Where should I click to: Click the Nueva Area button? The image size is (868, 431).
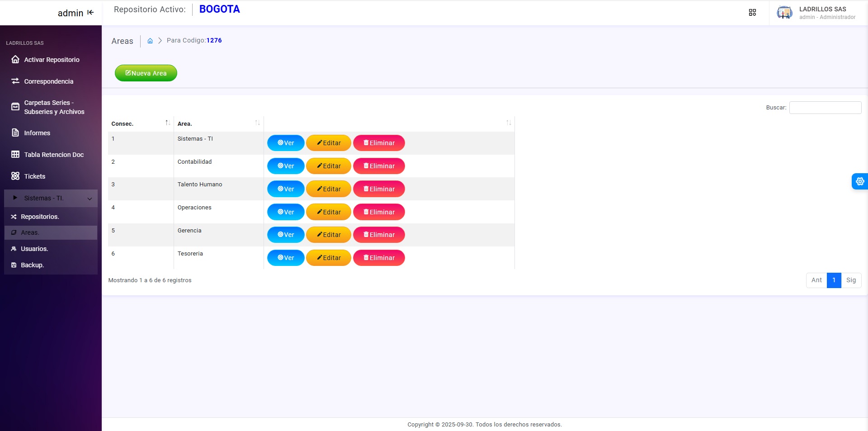click(146, 73)
